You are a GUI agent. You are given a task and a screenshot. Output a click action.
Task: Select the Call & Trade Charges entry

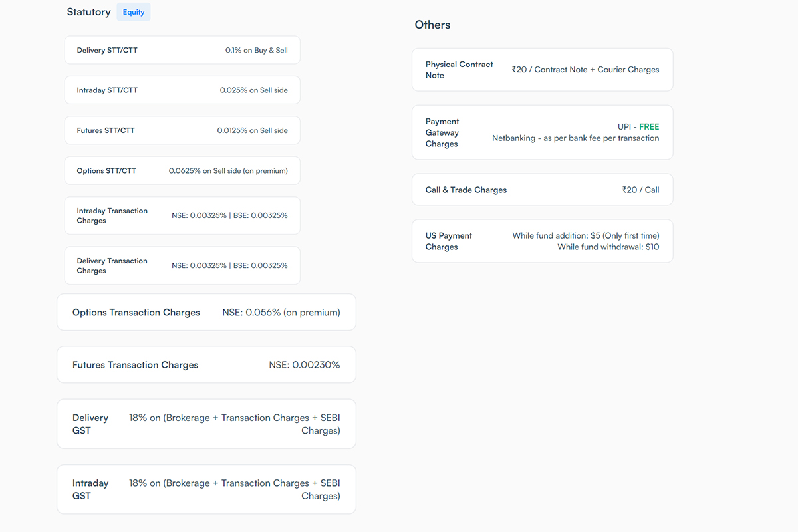(542, 189)
